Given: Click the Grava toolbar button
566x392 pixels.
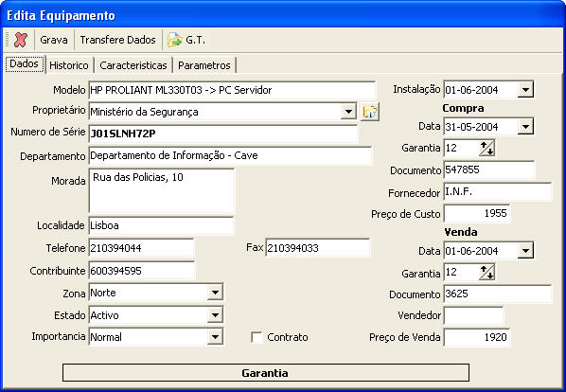Looking at the screenshot, I should pos(54,40).
